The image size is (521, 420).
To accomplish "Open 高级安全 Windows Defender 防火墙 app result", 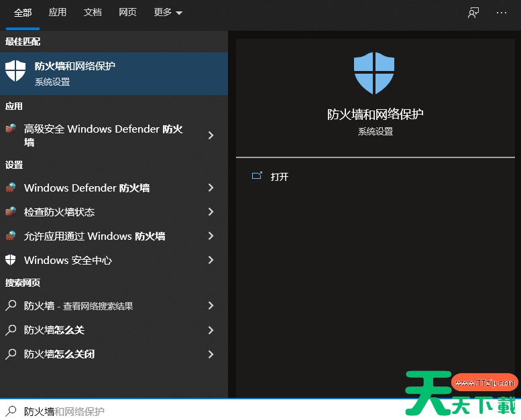I will point(114,135).
